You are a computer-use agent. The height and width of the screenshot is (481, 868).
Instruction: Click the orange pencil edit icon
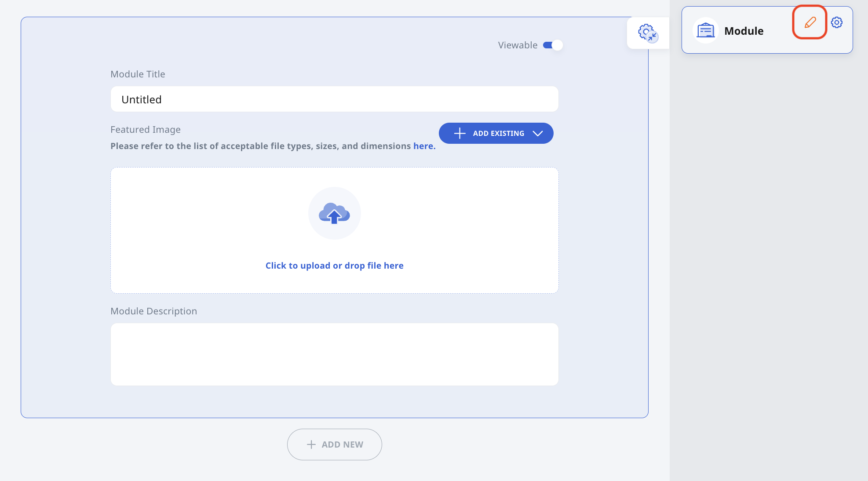pos(810,22)
